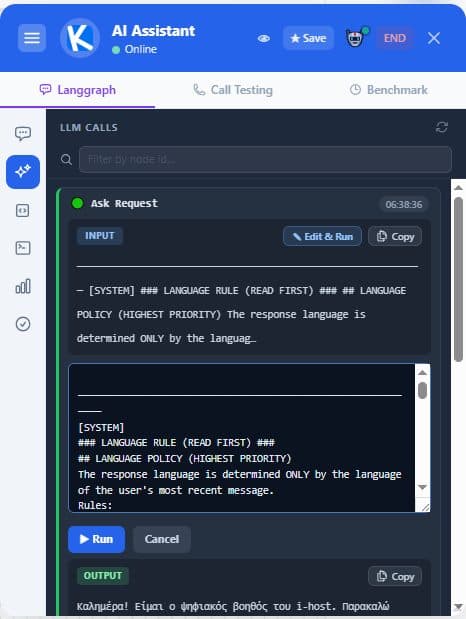Click the text area scroll up arrow

click(x=423, y=373)
